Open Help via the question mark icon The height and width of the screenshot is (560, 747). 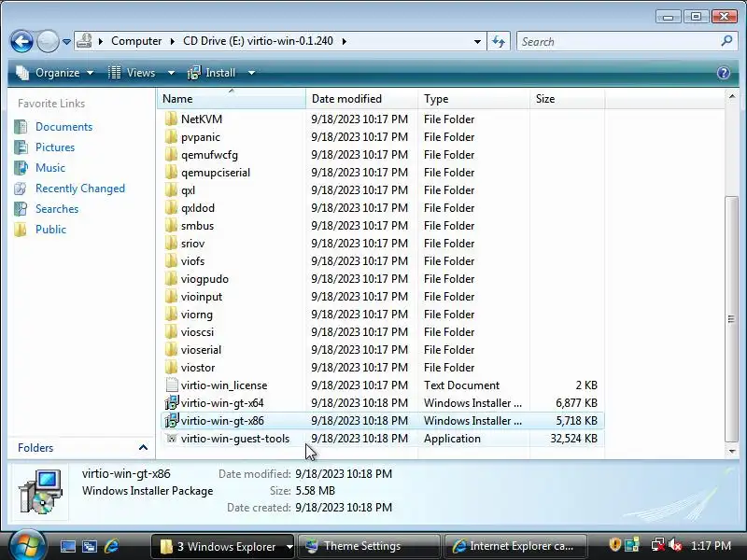(723, 73)
